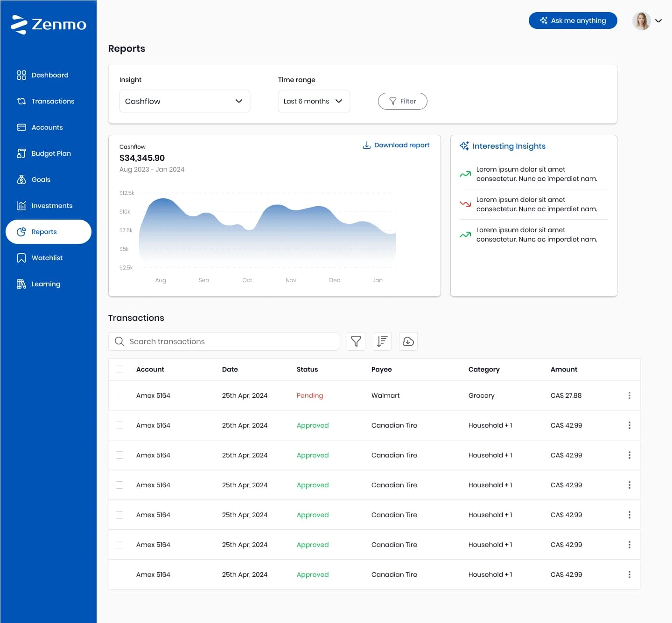The image size is (672, 623).
Task: Check the fourth Canadian Tire row checkbox
Action: tap(119, 515)
